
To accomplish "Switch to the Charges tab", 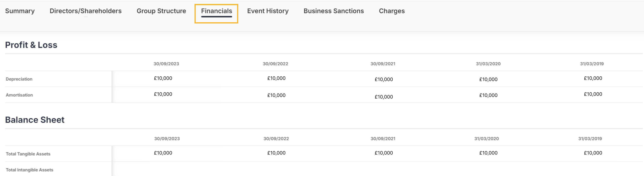I will [x=391, y=11].
